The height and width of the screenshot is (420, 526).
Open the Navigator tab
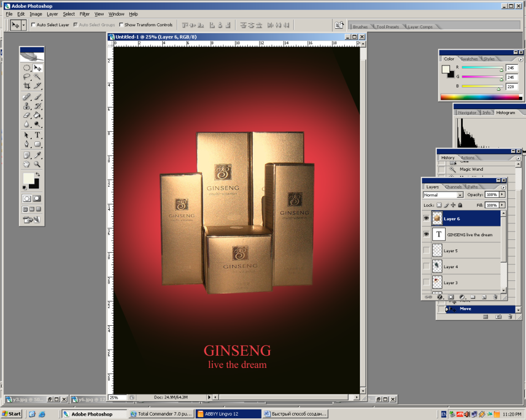coord(467,112)
